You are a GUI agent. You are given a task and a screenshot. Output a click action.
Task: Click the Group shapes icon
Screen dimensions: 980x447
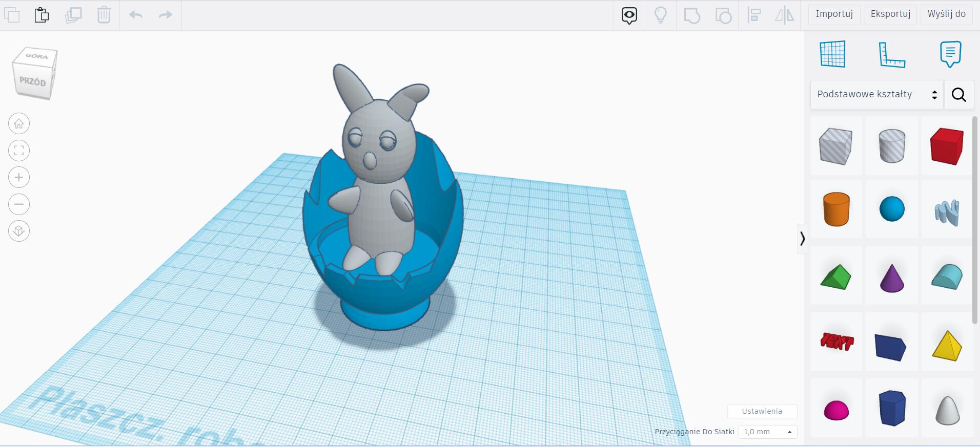pos(692,15)
